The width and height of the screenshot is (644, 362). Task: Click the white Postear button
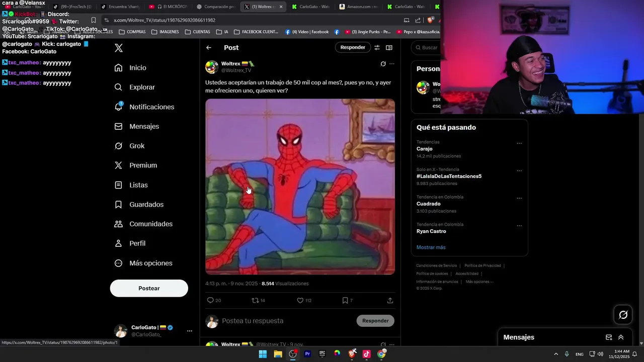(149, 288)
